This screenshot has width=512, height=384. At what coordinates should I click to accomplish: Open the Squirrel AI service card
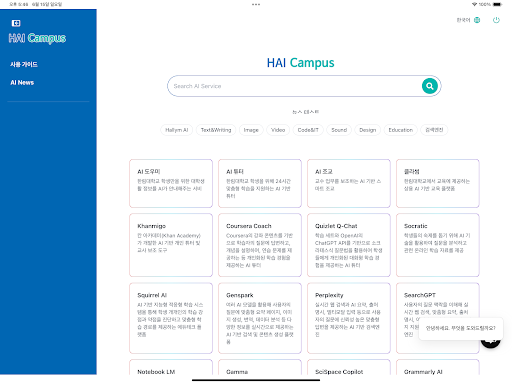tap(171, 318)
